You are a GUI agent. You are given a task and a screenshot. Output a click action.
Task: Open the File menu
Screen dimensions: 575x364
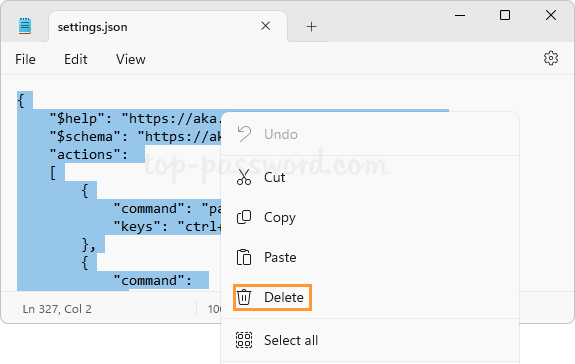(x=25, y=59)
